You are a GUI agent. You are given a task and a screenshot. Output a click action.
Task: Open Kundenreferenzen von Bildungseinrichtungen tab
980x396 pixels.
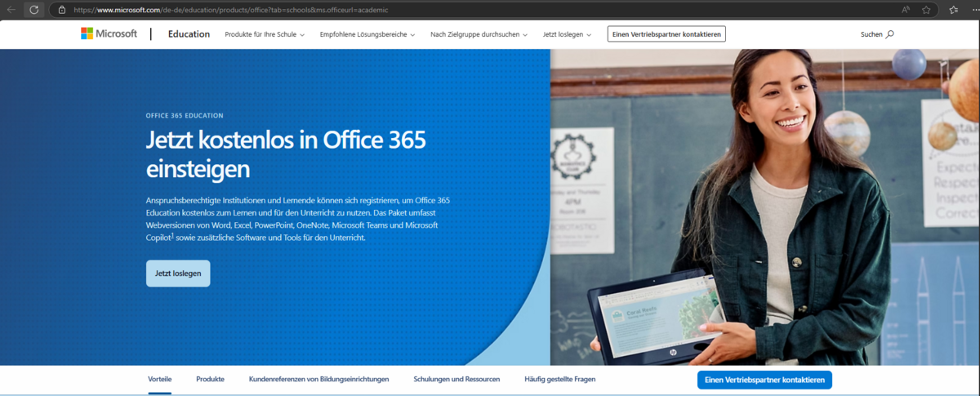[318, 379]
